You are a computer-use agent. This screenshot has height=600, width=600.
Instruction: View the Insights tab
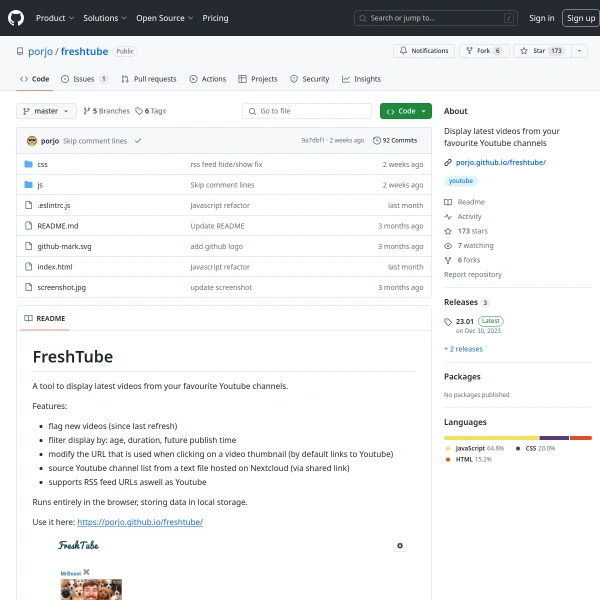[x=361, y=79]
